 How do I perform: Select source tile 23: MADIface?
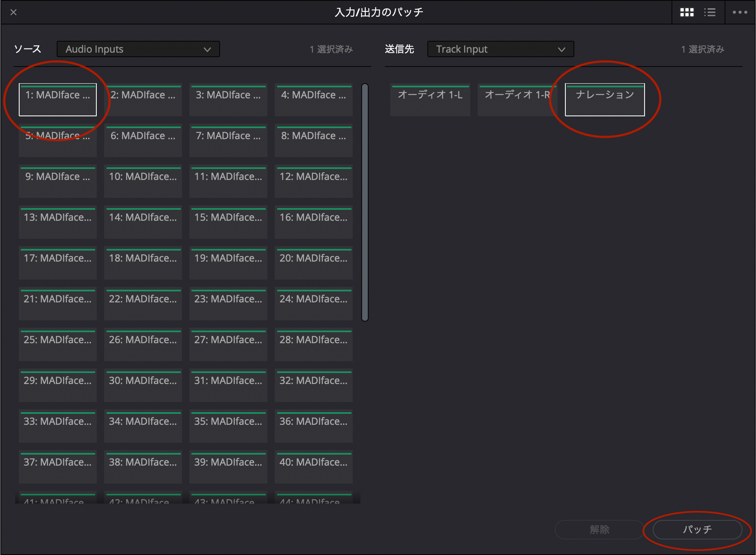click(228, 304)
